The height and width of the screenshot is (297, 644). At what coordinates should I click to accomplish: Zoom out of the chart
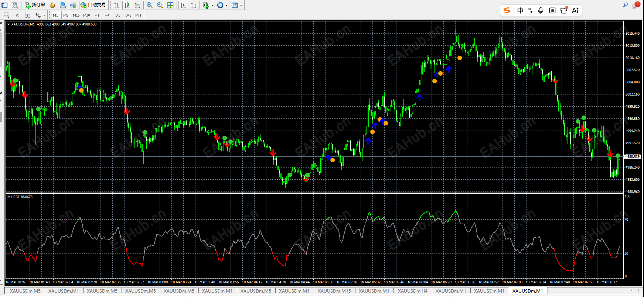pos(160,5)
